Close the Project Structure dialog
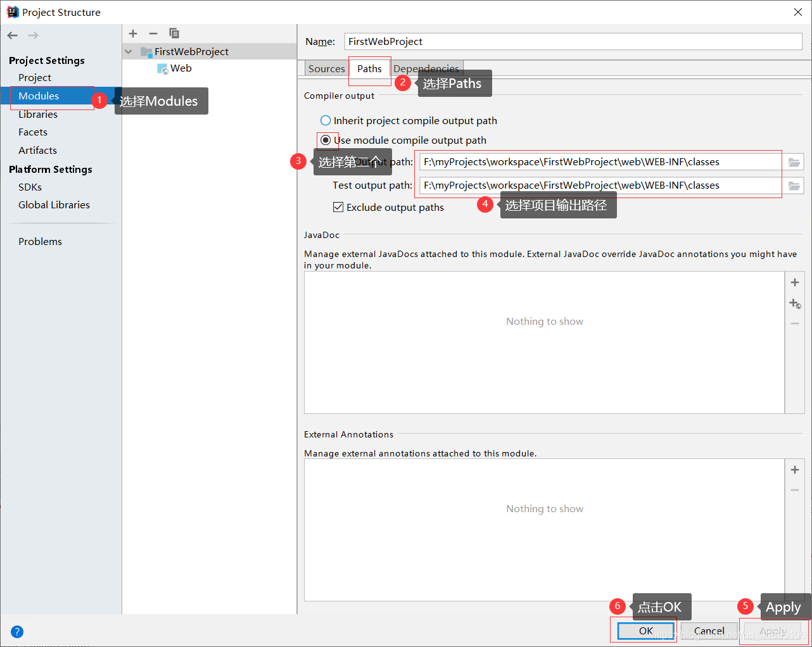This screenshot has height=647, width=812. [x=798, y=12]
